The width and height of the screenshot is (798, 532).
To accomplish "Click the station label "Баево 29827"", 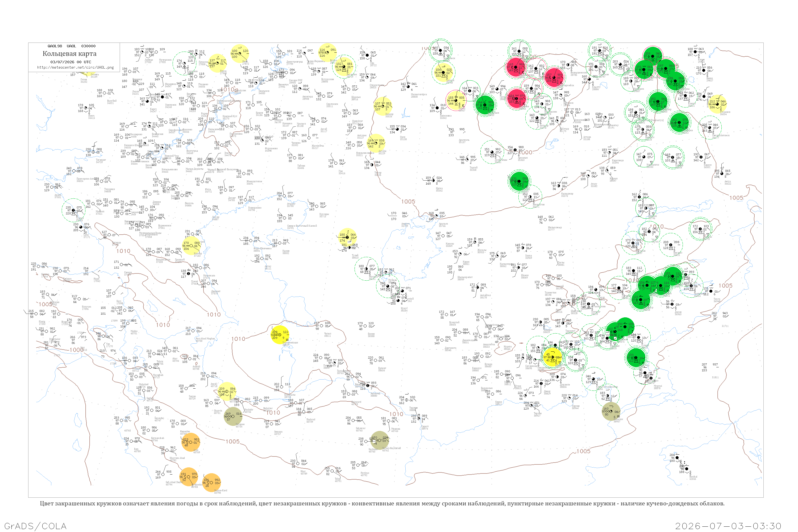I will click(710, 79).
